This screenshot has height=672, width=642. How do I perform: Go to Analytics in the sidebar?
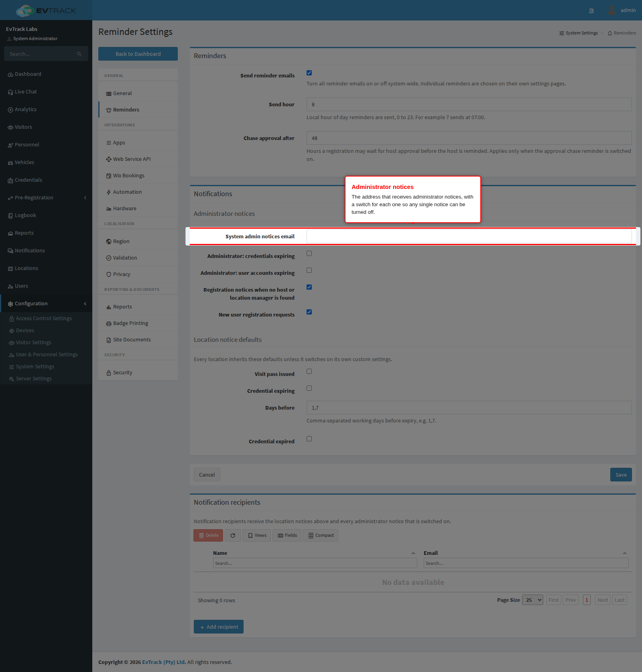[x=46, y=110]
